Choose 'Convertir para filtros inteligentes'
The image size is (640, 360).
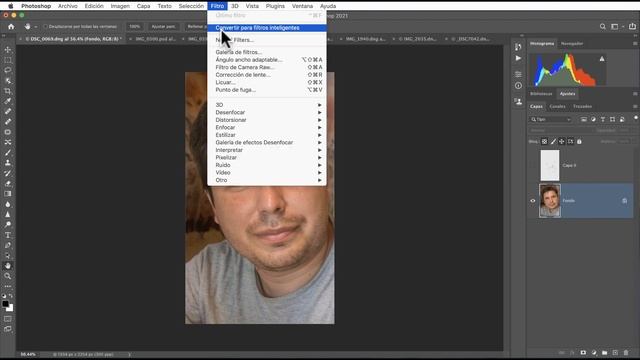(267, 28)
